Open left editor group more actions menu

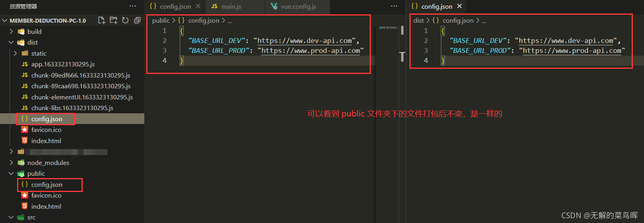[x=394, y=6]
